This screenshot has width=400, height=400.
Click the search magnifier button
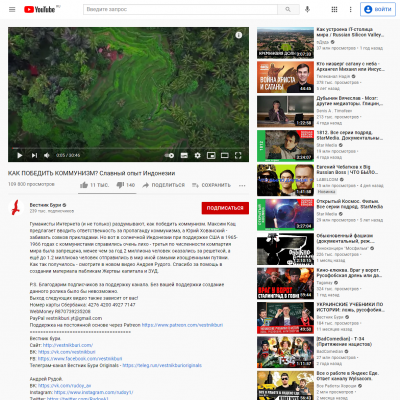pyautogui.click(x=288, y=9)
